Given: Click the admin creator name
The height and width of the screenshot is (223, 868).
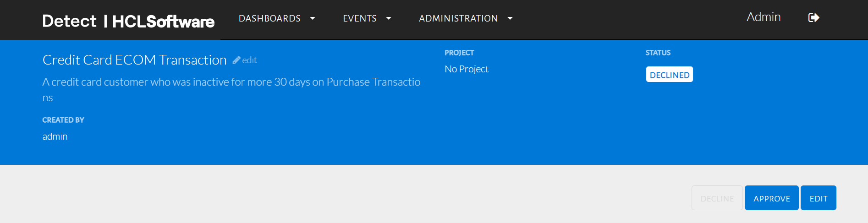Looking at the screenshot, I should (x=55, y=136).
